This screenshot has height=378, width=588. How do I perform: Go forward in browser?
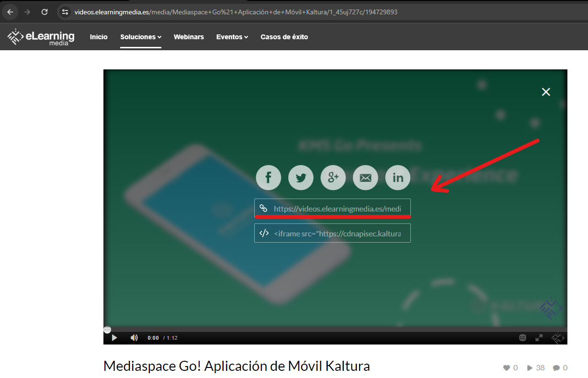[x=27, y=12]
